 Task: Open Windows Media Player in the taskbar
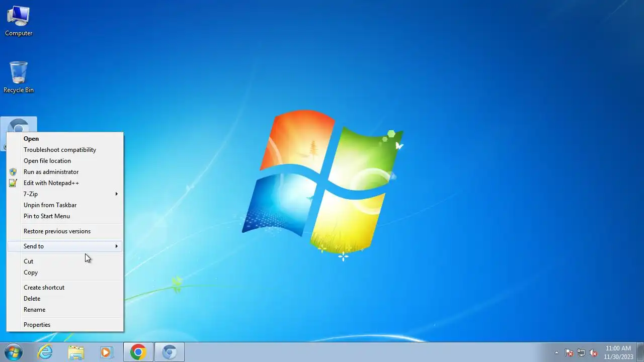106,352
